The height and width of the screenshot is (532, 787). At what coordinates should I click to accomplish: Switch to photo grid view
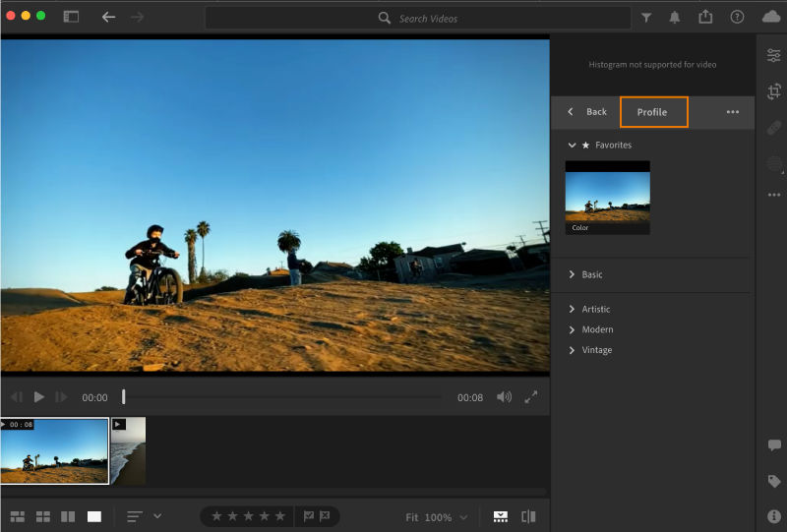[18, 516]
